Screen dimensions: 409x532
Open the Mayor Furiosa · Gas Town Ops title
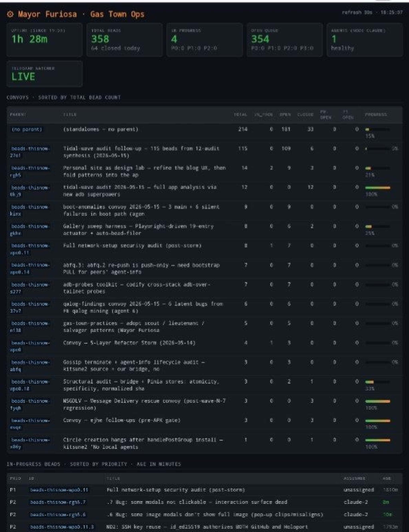click(x=81, y=14)
